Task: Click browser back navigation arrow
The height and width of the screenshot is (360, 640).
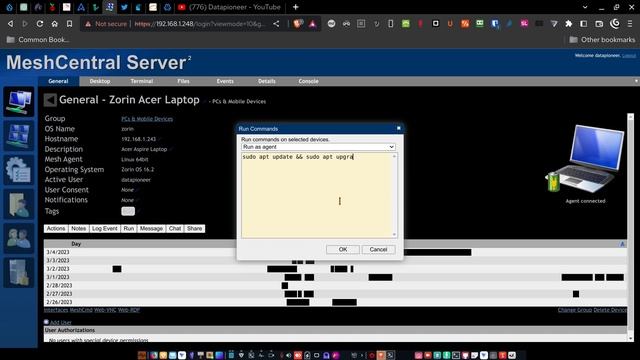Action: click(10, 24)
